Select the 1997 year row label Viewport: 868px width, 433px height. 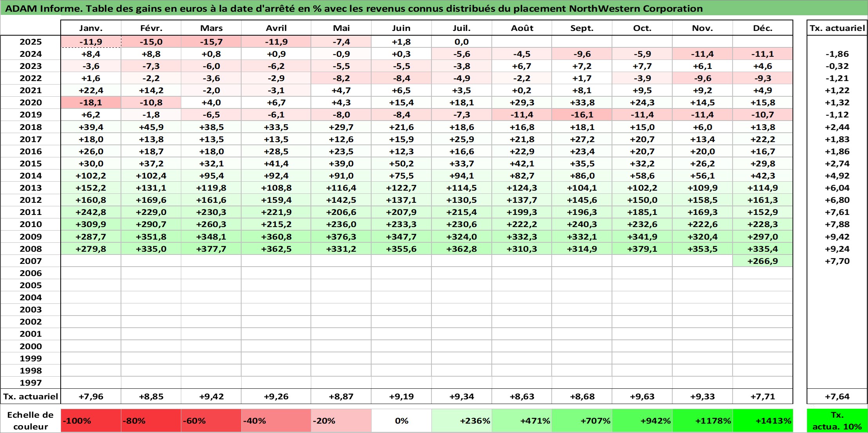31,383
